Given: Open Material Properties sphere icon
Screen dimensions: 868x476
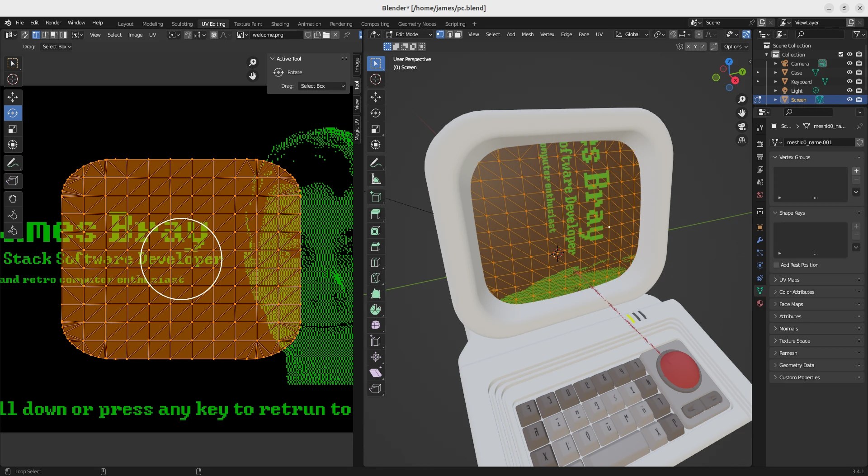Looking at the screenshot, I should (760, 303).
